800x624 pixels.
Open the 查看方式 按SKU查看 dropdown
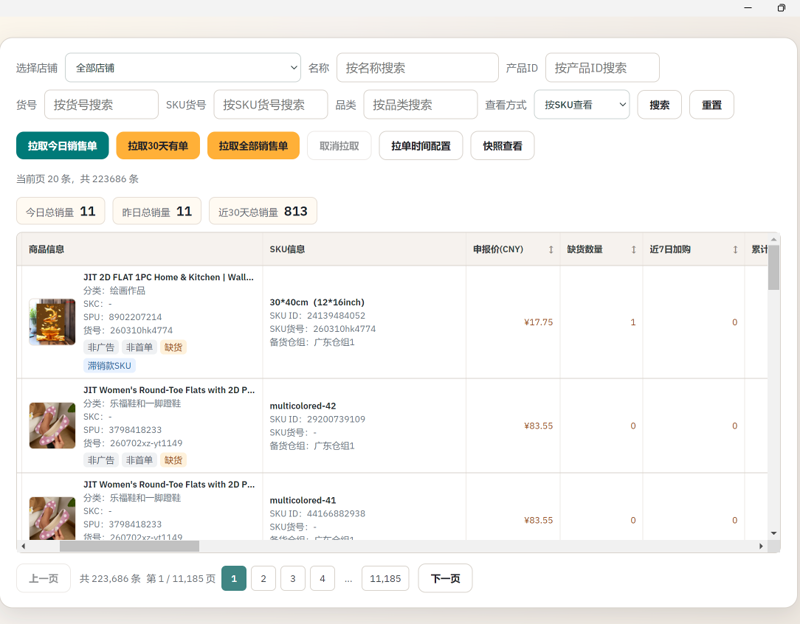point(582,105)
